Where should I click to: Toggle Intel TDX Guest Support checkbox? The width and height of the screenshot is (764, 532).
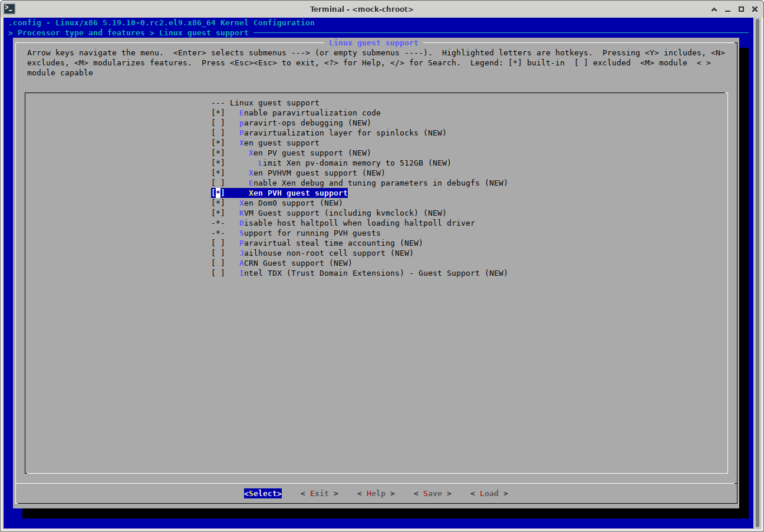(x=218, y=273)
